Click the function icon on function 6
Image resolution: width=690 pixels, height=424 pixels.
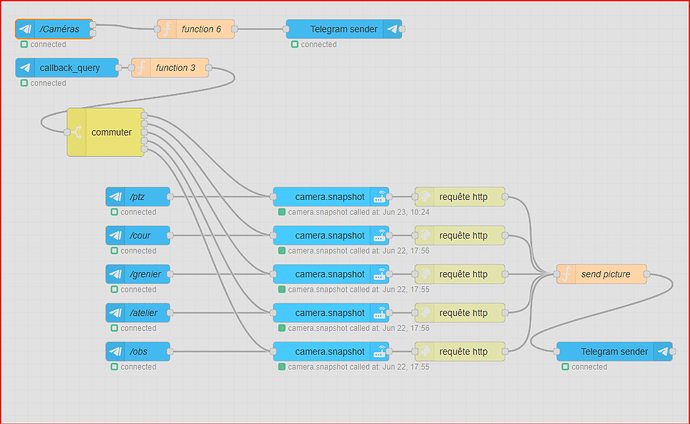[x=167, y=29]
